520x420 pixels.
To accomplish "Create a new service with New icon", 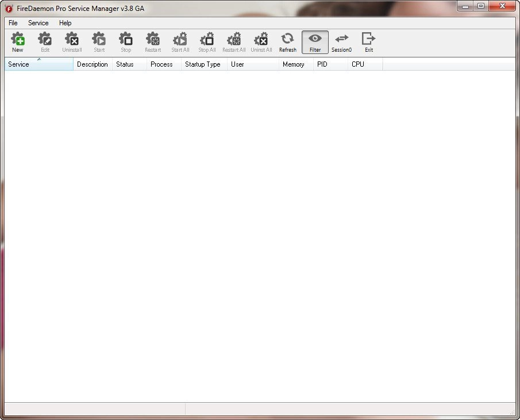I will tap(18, 42).
